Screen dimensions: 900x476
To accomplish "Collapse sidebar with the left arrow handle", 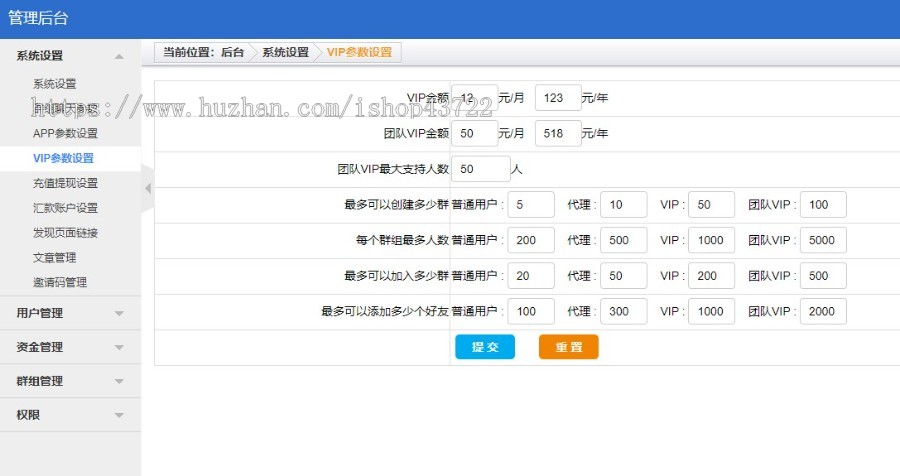I will [148, 188].
